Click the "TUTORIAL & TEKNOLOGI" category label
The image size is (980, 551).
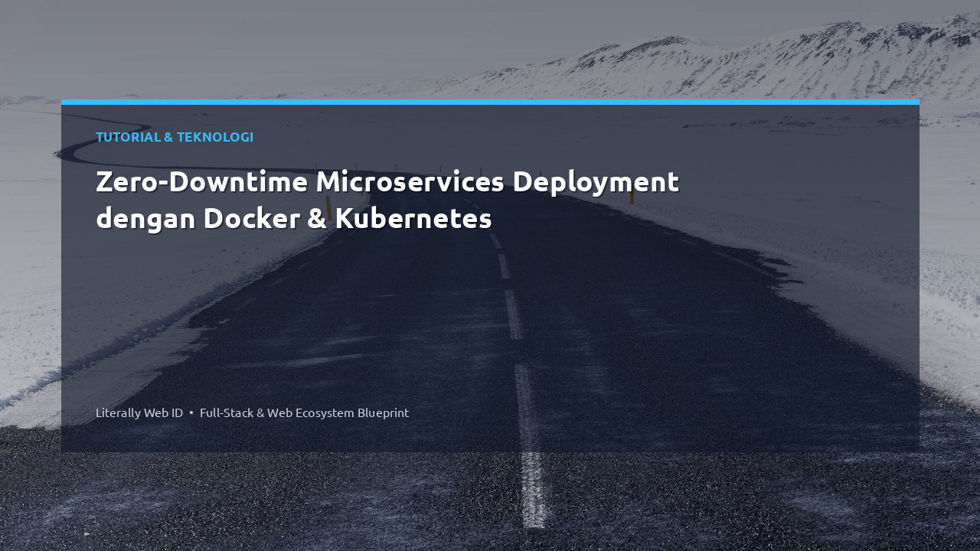tap(175, 137)
